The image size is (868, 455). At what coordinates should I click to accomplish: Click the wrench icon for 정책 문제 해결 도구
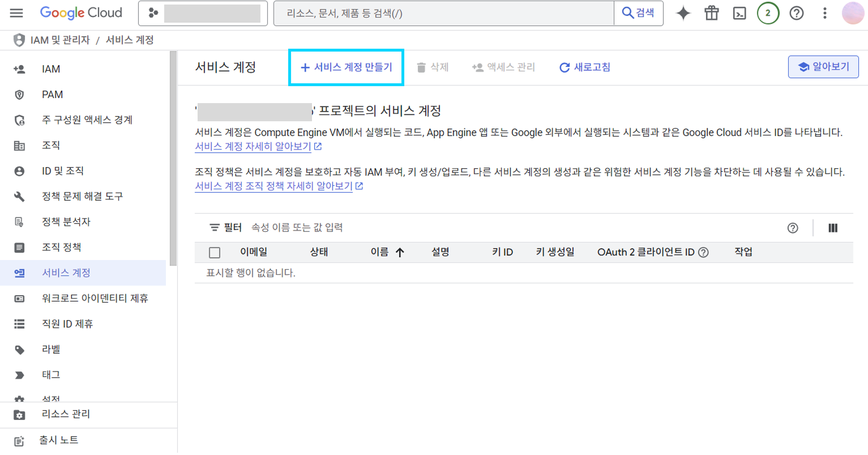pos(19,197)
